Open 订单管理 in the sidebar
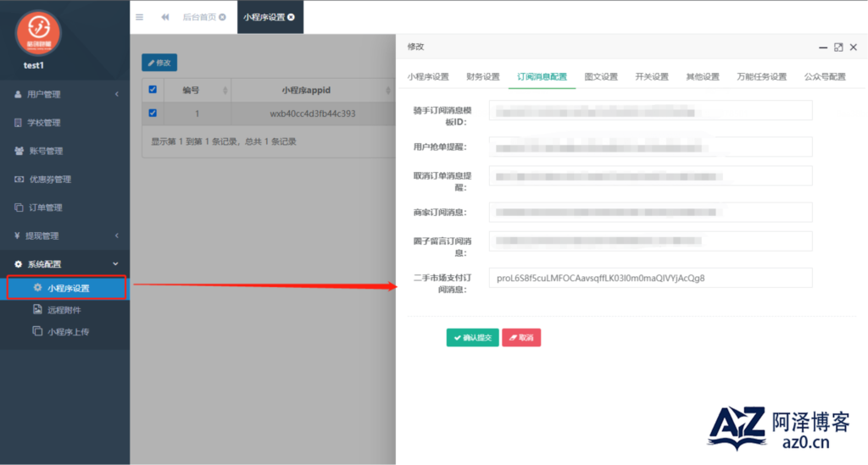The height and width of the screenshot is (465, 868). (x=64, y=208)
